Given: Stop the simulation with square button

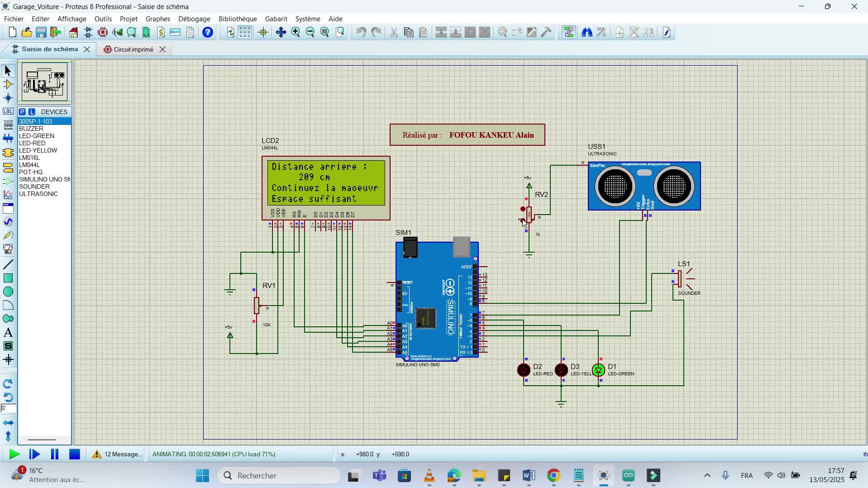Looking at the screenshot, I should (75, 454).
